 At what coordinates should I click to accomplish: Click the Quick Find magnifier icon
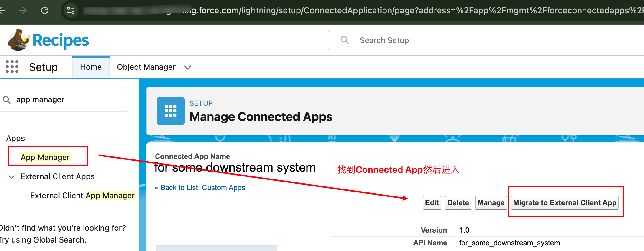click(x=7, y=100)
